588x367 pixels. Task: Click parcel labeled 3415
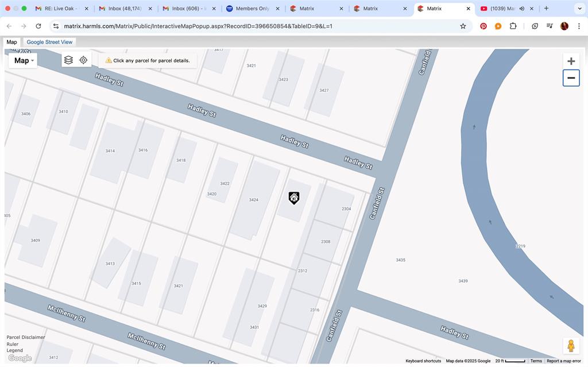point(136,283)
